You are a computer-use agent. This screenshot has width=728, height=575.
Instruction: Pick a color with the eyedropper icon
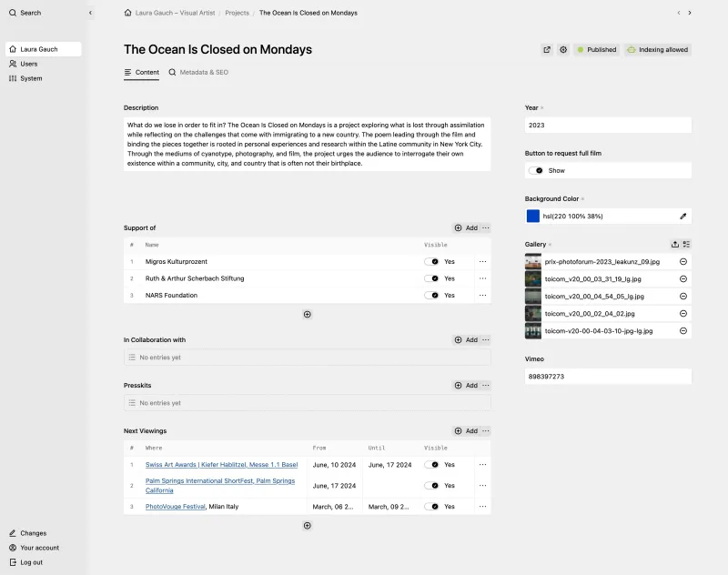pos(683,216)
